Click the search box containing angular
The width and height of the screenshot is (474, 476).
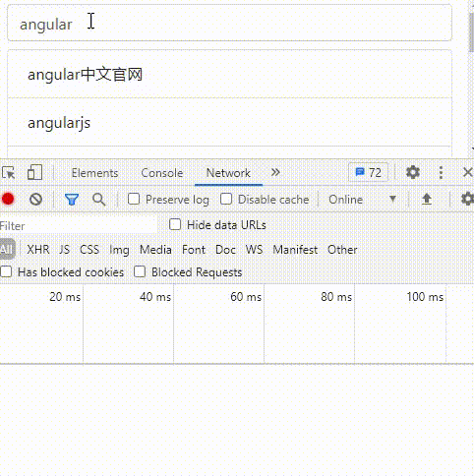point(229,23)
